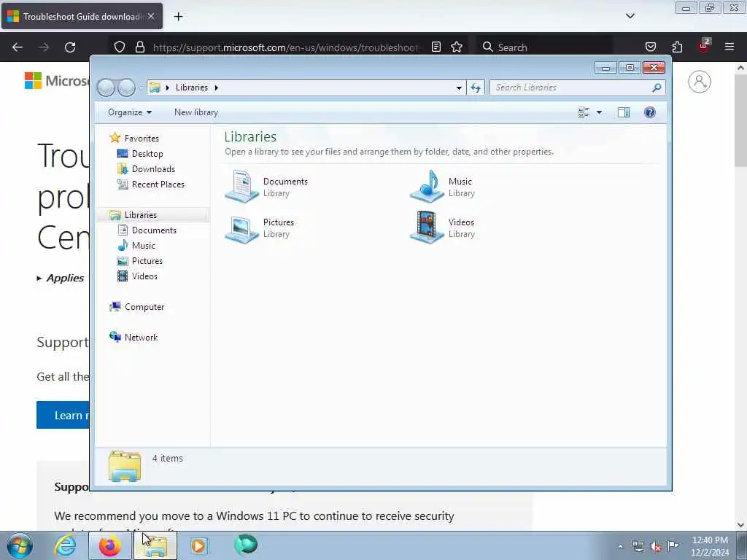Select Favorites star in navigation pane
The image size is (747, 560).
coord(115,138)
